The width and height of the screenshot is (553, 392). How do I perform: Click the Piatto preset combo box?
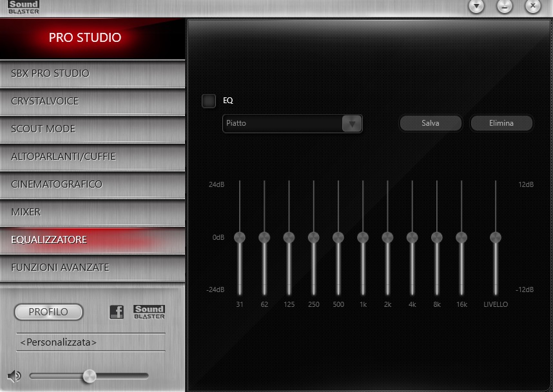click(293, 124)
